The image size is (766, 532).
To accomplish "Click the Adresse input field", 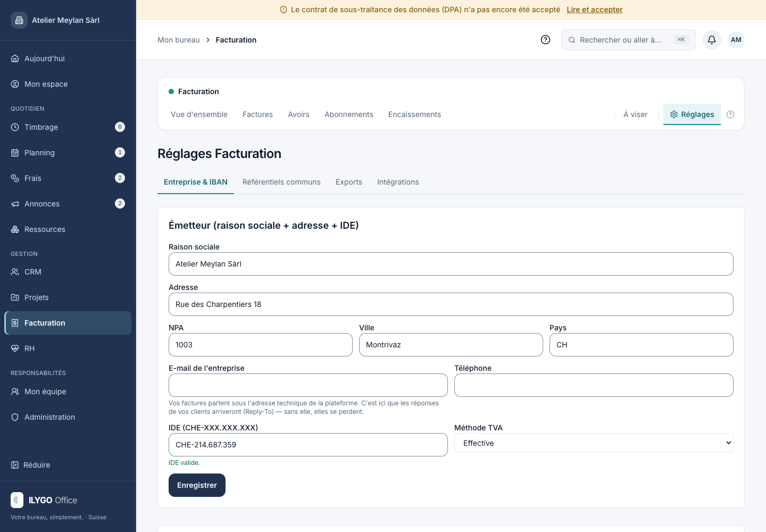I will tap(451, 304).
